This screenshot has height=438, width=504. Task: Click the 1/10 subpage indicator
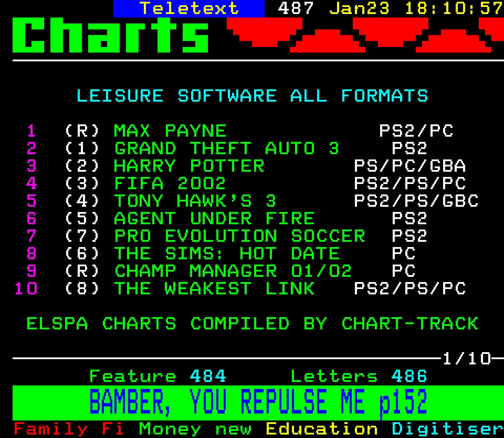tap(467, 359)
